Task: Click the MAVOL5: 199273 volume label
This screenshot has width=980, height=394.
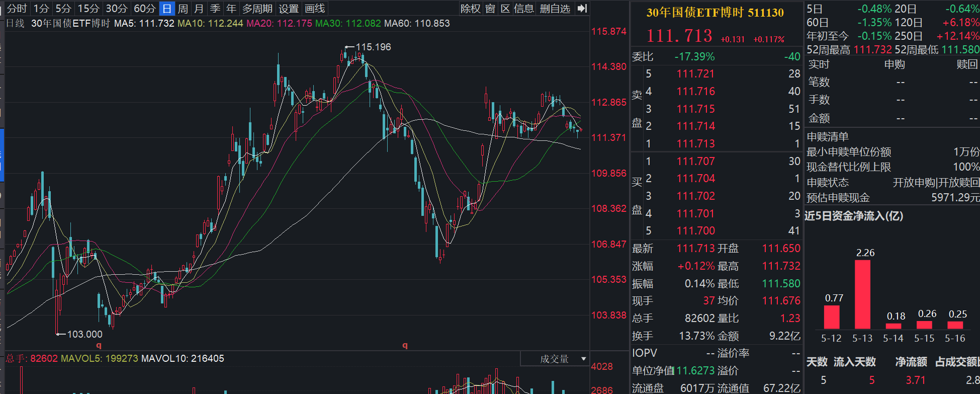Action: (100, 359)
